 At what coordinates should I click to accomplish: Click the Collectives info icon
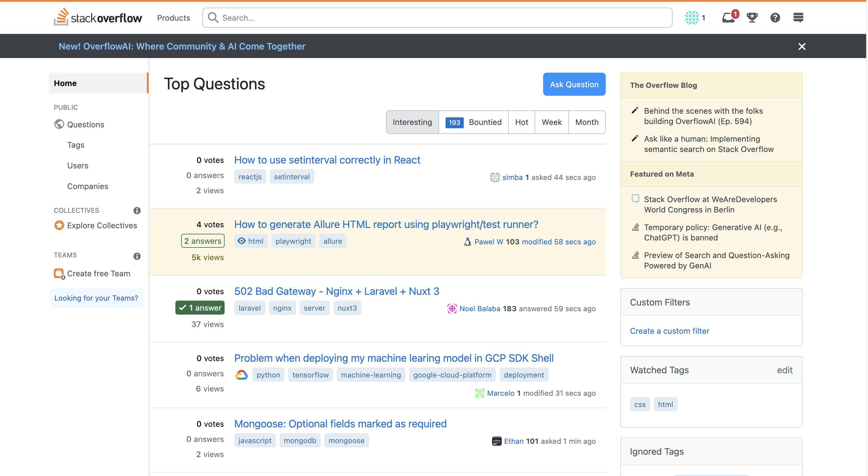[x=137, y=210]
